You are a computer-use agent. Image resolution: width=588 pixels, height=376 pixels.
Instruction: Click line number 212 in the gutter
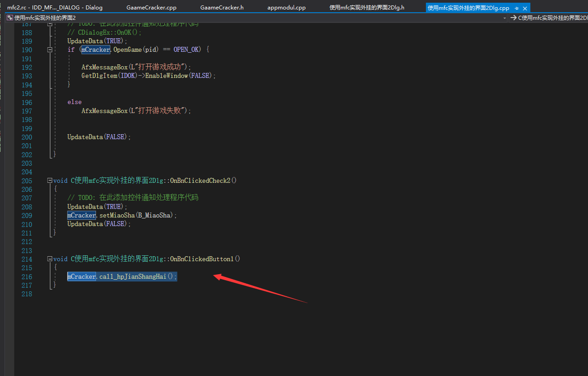[27, 242]
